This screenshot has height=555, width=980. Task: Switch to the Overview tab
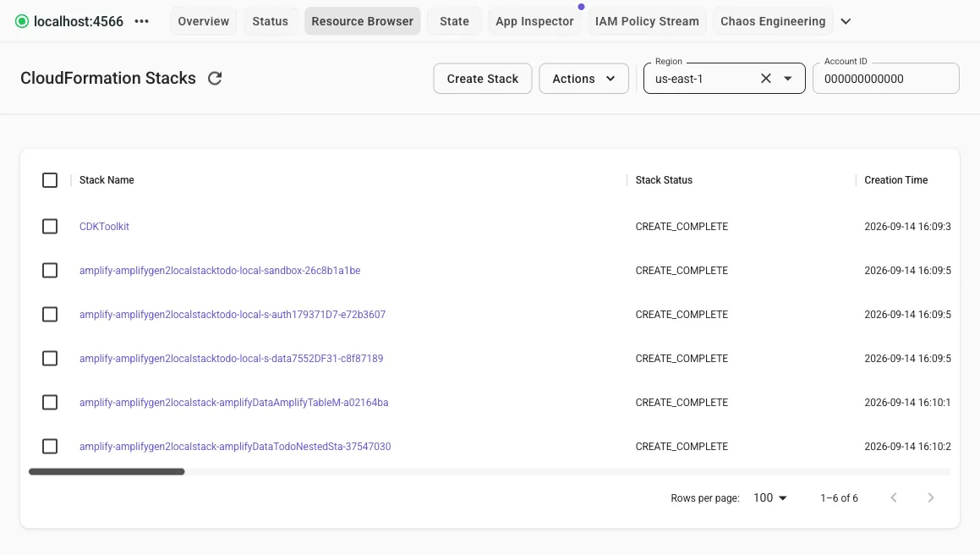click(203, 21)
